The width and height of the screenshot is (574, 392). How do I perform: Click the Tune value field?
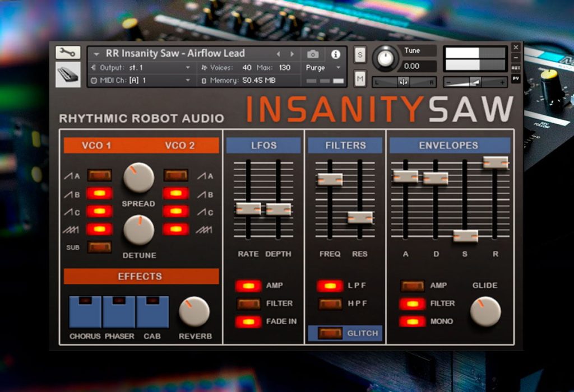pyautogui.click(x=419, y=66)
